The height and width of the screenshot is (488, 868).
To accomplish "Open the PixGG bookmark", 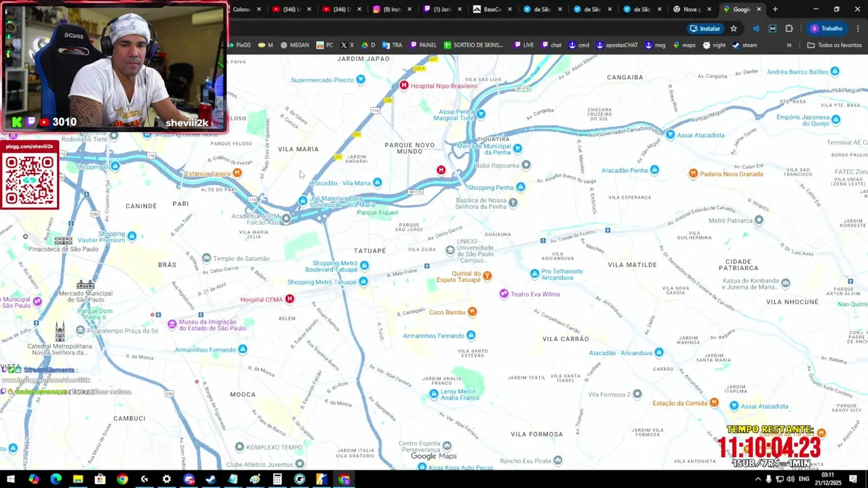I will point(239,45).
